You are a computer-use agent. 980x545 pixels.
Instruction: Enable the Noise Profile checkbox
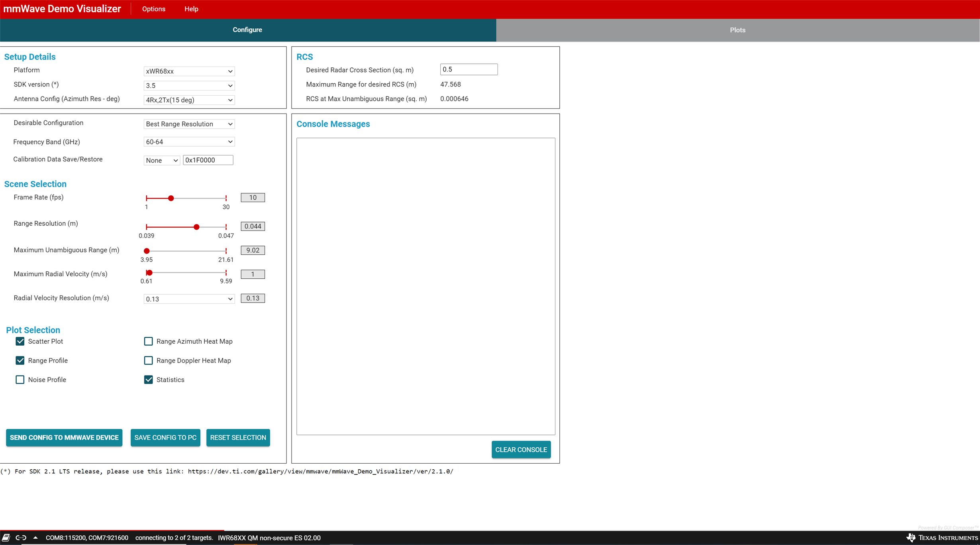pyautogui.click(x=20, y=380)
